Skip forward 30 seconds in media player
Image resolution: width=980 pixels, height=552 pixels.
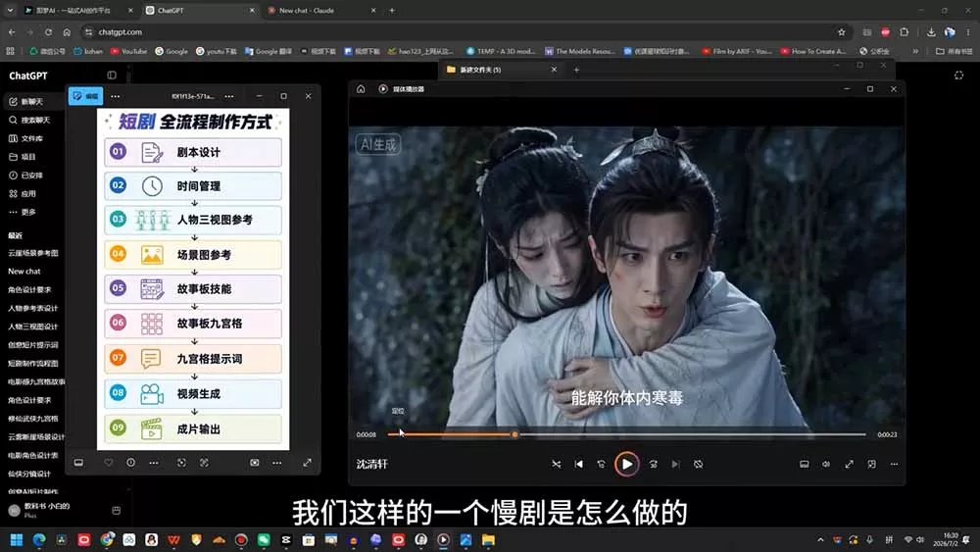(653, 465)
